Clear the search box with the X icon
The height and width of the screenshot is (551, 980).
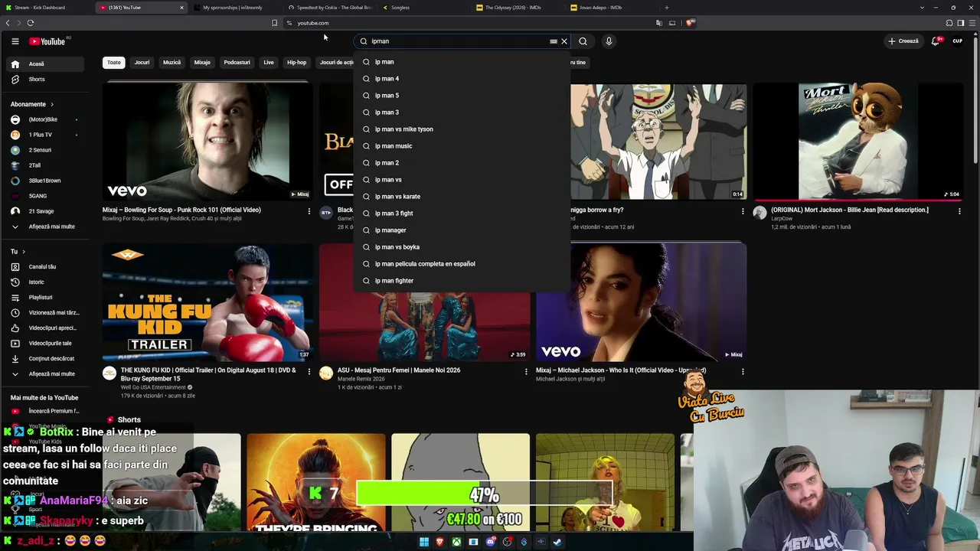(564, 41)
